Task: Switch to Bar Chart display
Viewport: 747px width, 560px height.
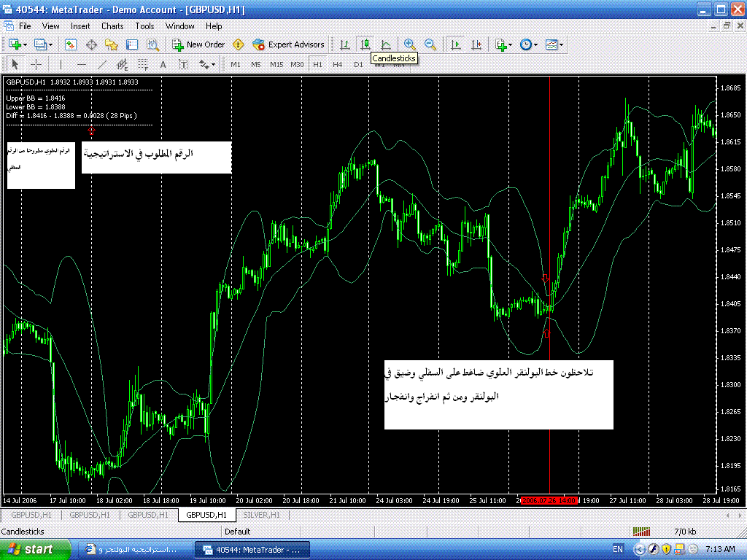Action: (345, 44)
